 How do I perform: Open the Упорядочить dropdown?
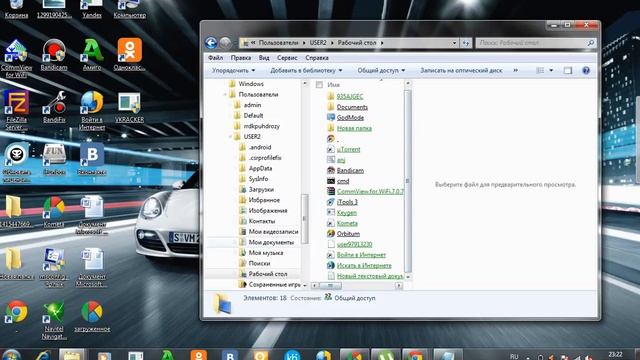tap(233, 71)
